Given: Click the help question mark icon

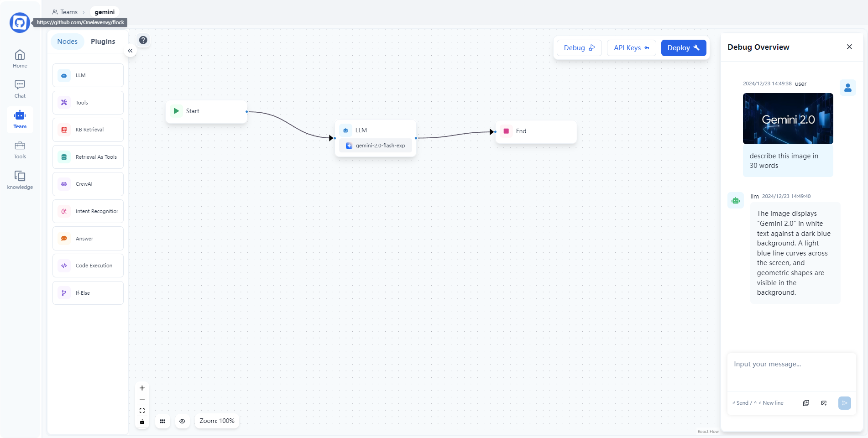Looking at the screenshot, I should [143, 40].
